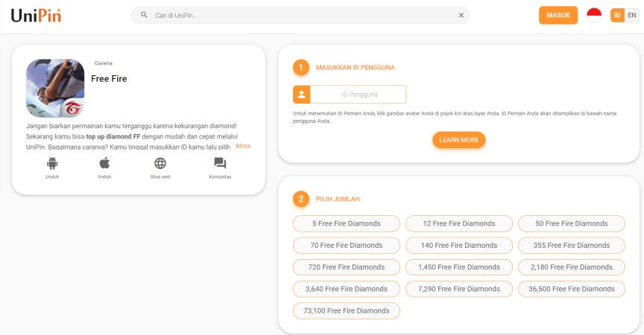Select 70 Free Fire Diamonds
The height and width of the screenshot is (335, 644).
coord(347,245)
